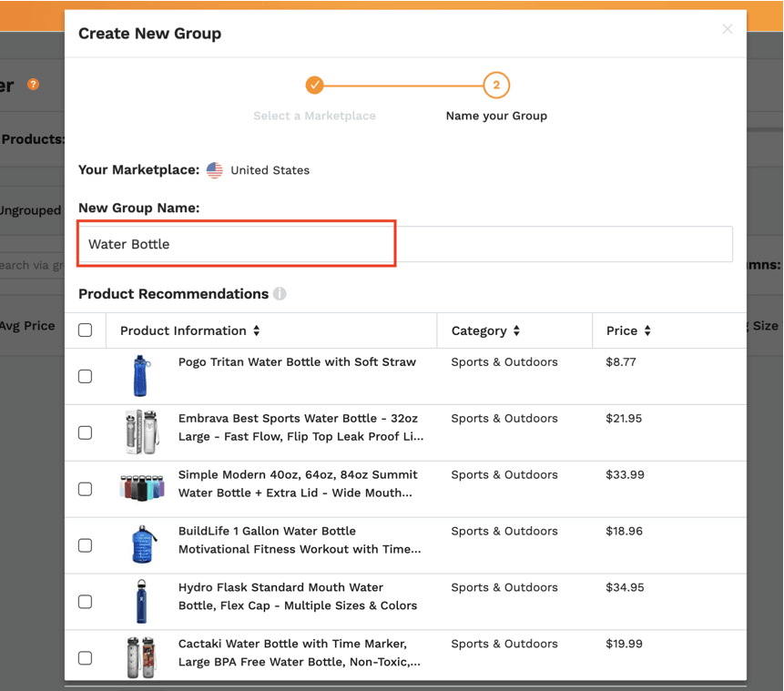Open the Cactaki bottle thumbnail
This screenshot has width=784, height=691.
pos(141,657)
